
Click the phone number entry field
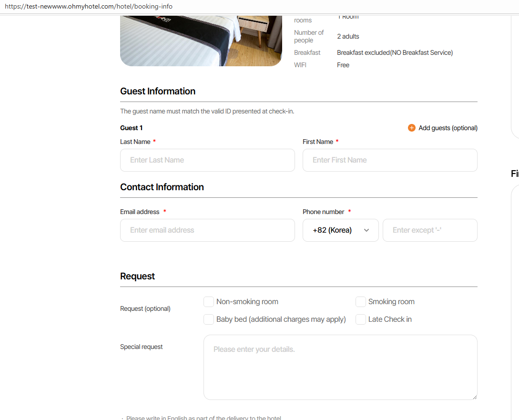pyautogui.click(x=430, y=230)
